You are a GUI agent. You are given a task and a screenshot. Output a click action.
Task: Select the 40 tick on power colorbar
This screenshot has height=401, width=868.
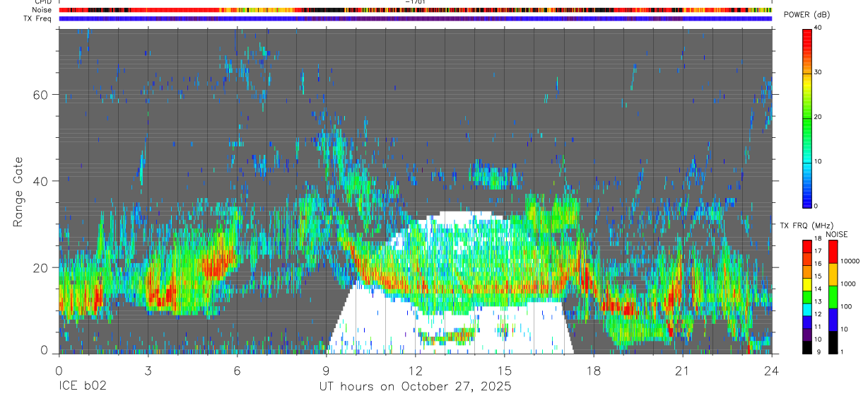click(x=818, y=28)
